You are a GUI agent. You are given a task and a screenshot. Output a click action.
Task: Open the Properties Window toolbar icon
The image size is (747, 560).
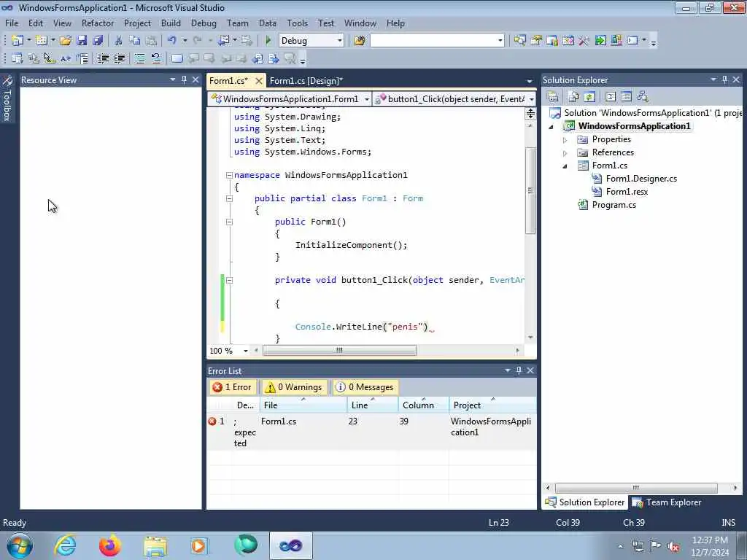[536, 41]
